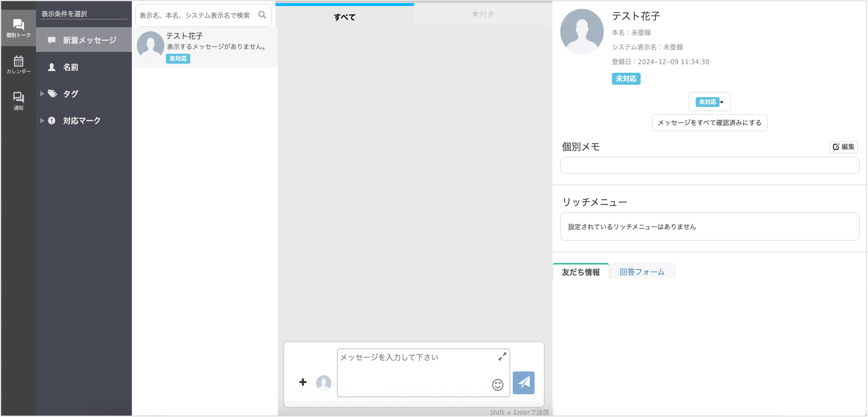
Task: Select the 対応マーク filter label
Action: (x=82, y=120)
